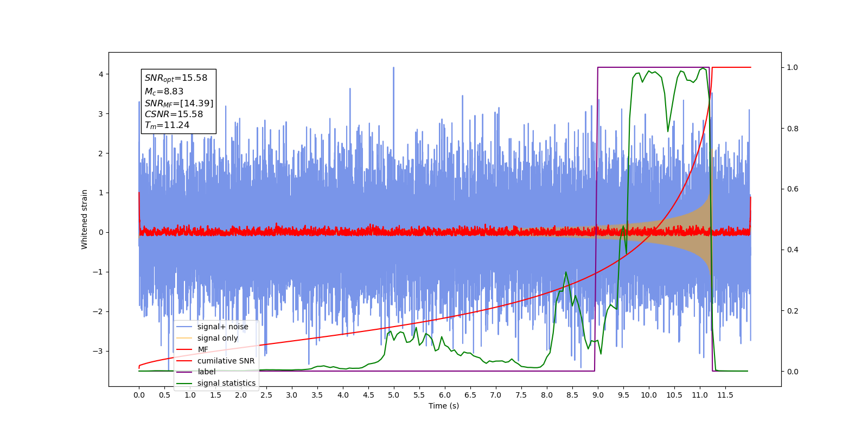
Task: Click the −1 tick on the strain axis
Action: (98, 272)
